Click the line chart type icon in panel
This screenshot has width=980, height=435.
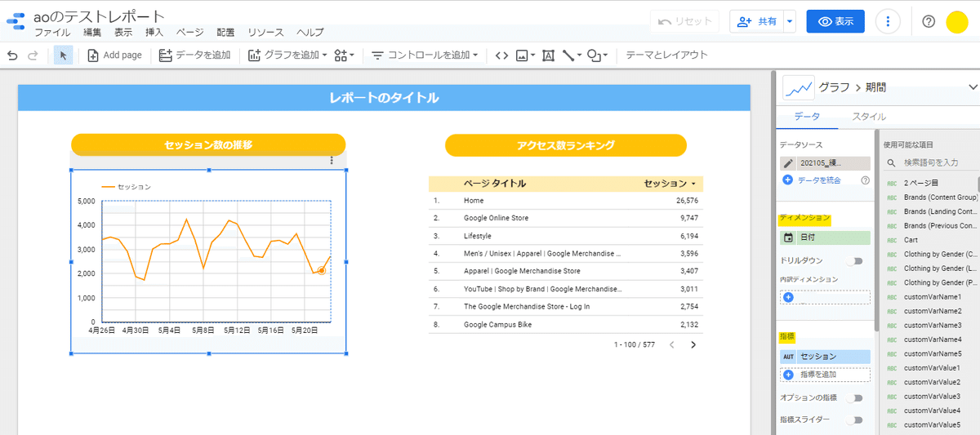[798, 87]
